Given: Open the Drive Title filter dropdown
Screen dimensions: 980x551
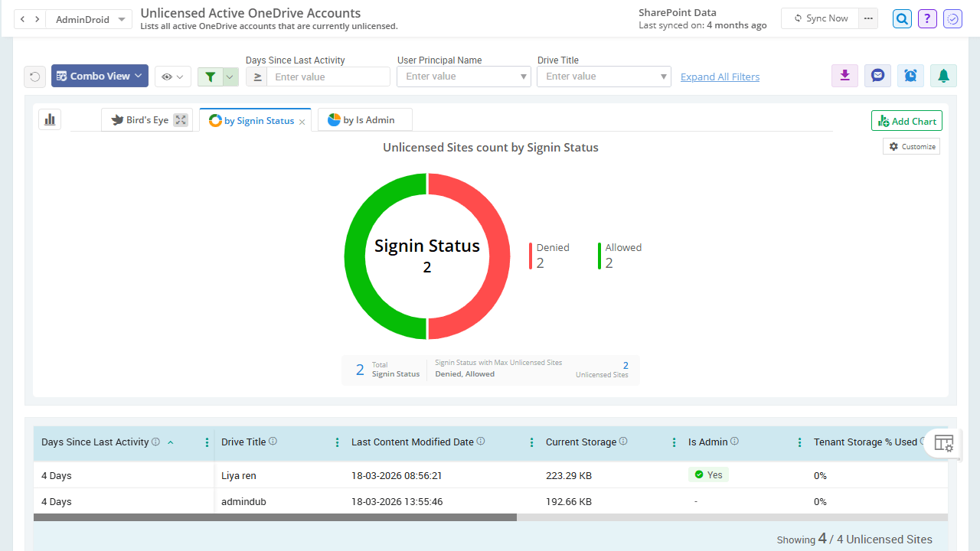Looking at the screenshot, I should (604, 77).
